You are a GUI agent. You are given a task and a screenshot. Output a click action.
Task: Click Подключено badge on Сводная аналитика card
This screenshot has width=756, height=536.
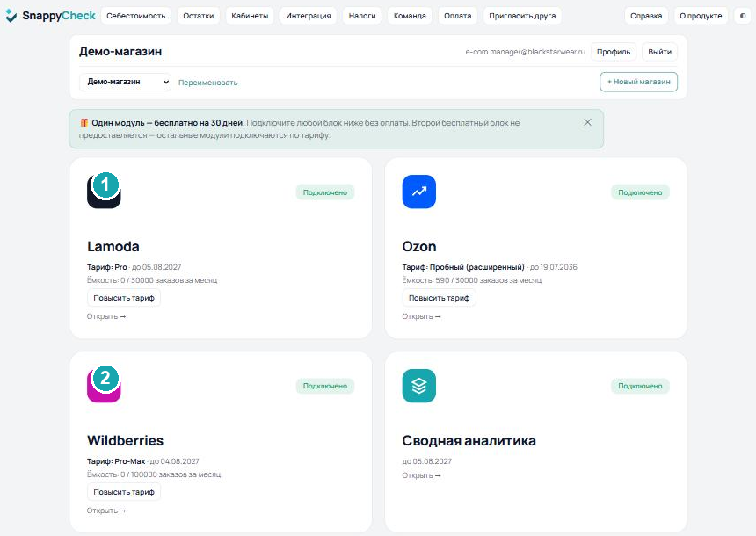pos(640,386)
